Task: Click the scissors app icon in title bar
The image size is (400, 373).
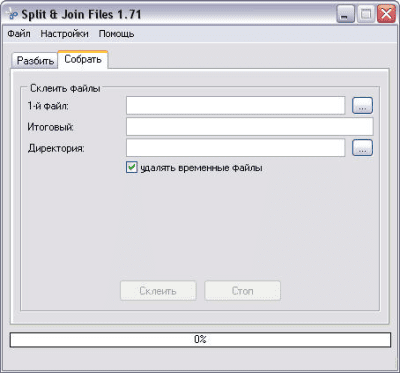Action: (12, 15)
